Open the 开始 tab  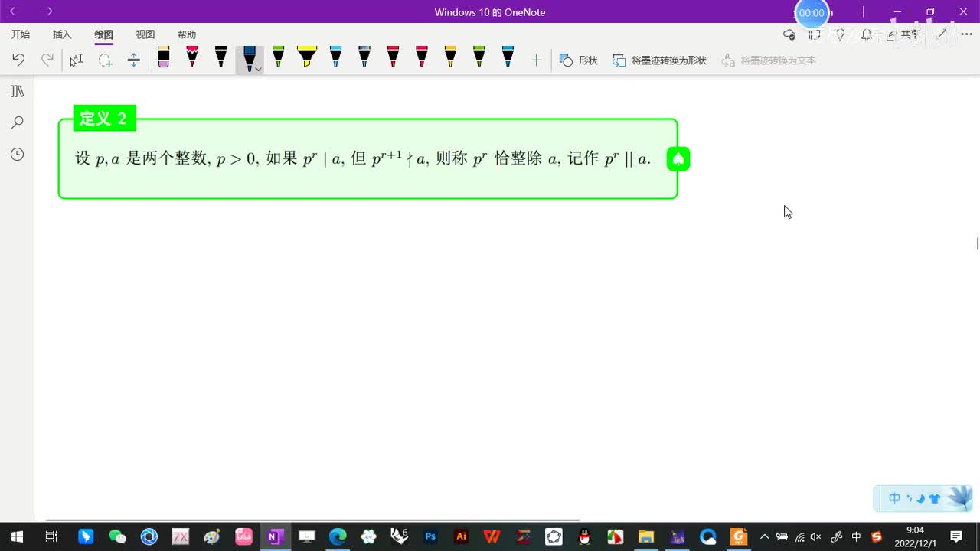pyautogui.click(x=21, y=34)
